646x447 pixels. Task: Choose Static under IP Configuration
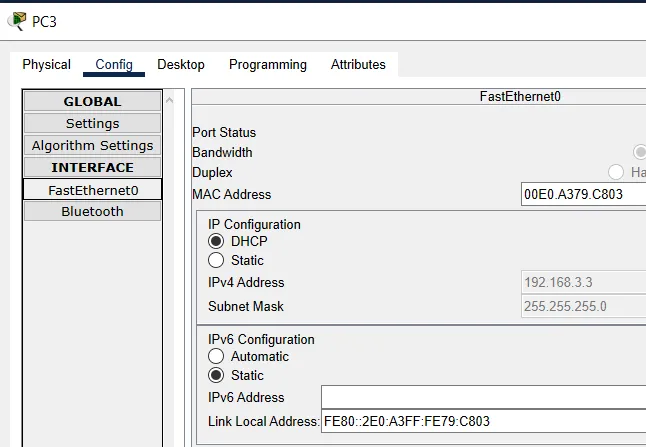click(x=216, y=261)
